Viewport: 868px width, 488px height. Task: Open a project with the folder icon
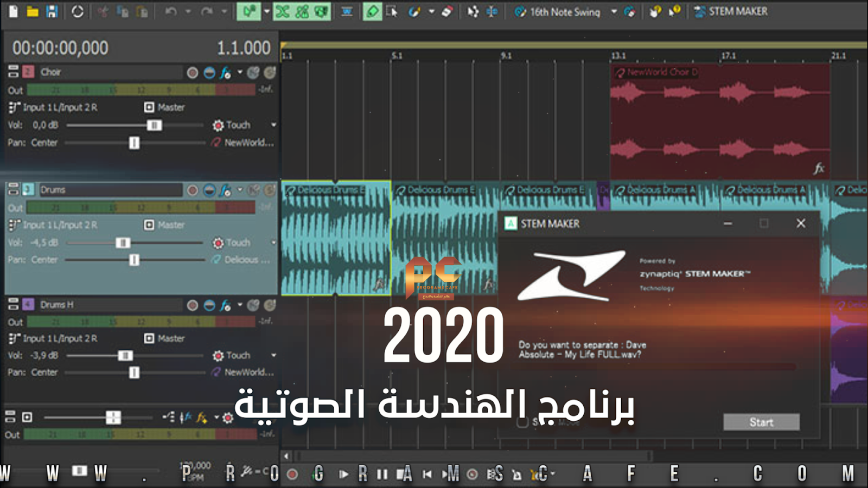pyautogui.click(x=33, y=11)
